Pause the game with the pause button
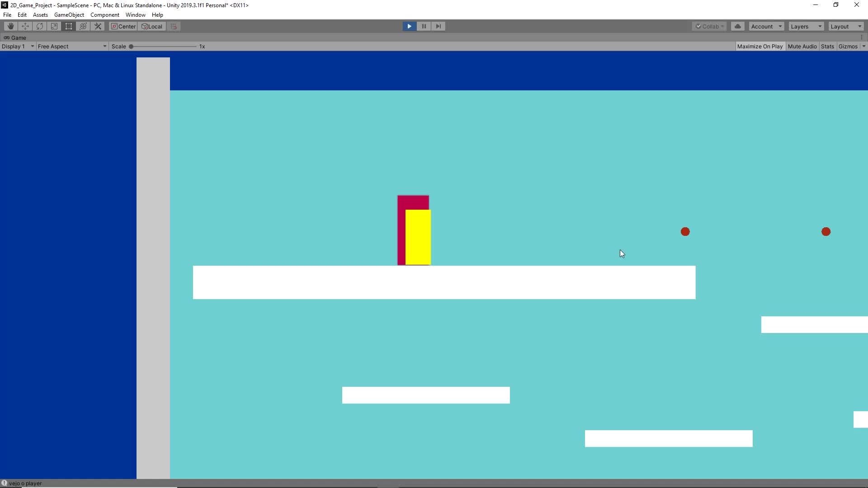Viewport: 868px width, 488px height. pyautogui.click(x=424, y=26)
